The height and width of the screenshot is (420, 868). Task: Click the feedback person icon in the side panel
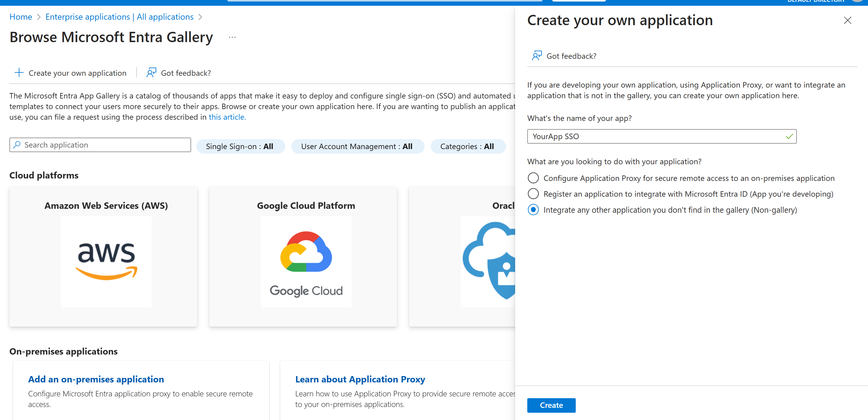pos(537,56)
